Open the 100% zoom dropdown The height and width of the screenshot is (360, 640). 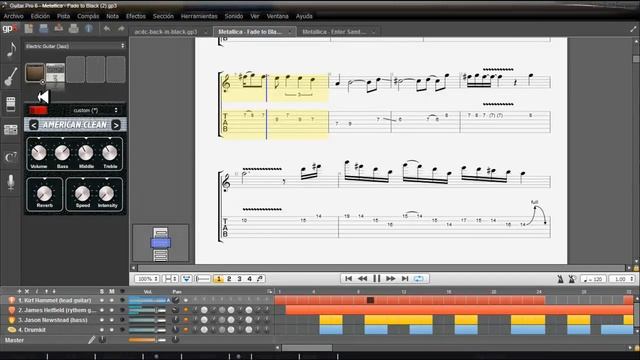147,279
